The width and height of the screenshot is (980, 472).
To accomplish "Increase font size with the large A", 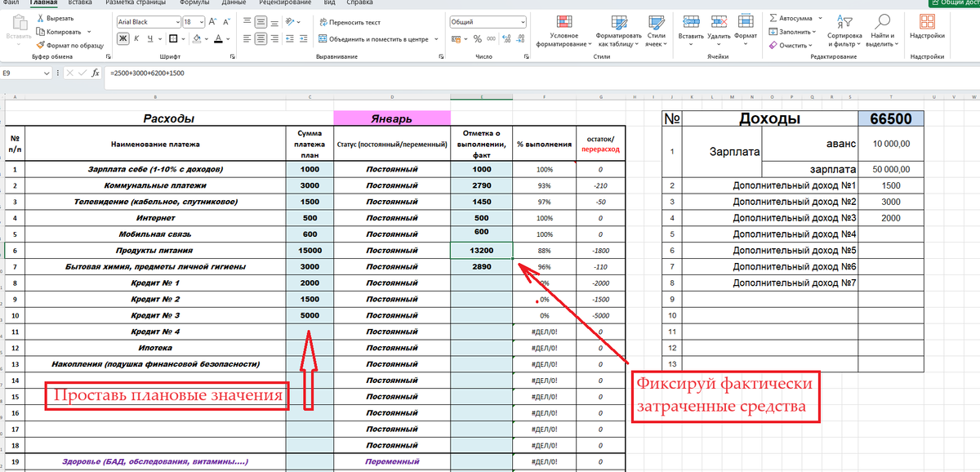I will click(212, 22).
